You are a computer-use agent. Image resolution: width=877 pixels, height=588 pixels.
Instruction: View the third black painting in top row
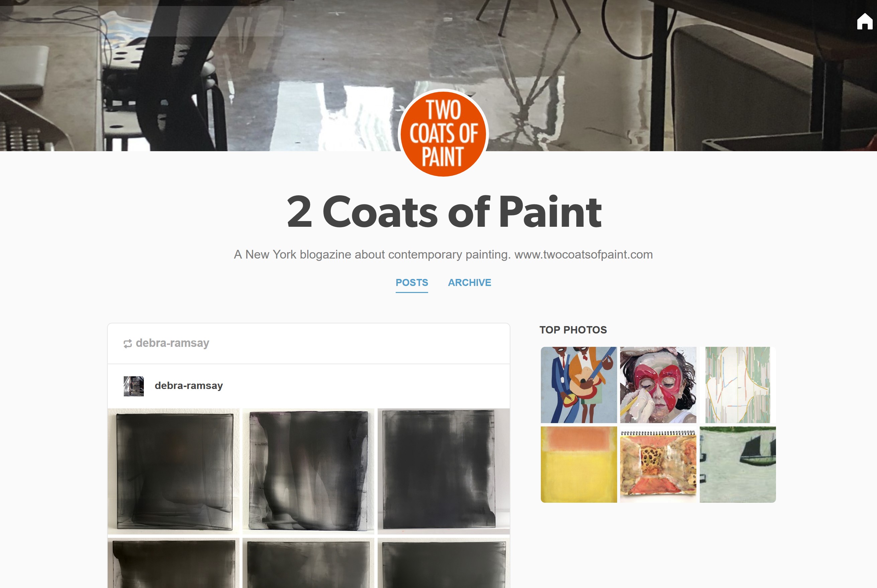pyautogui.click(x=444, y=471)
